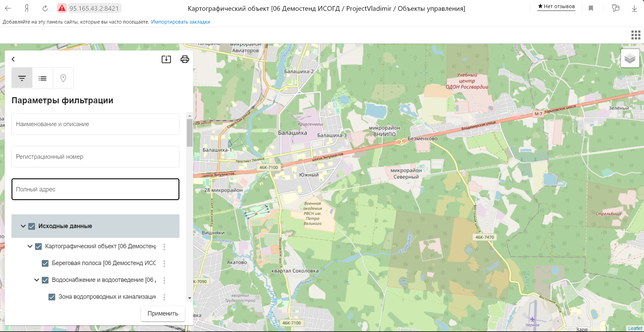
Task: Click the scrollbar up arrow in panel
Action: coord(190,115)
